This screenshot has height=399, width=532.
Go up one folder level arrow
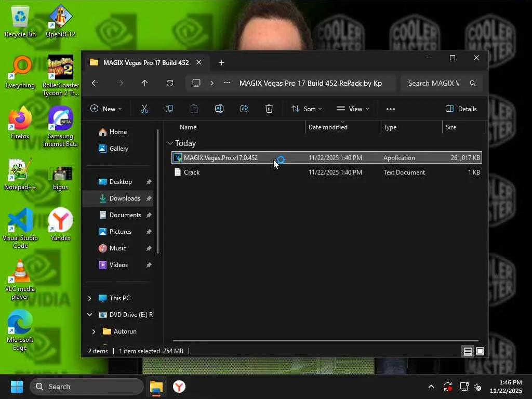coord(145,83)
